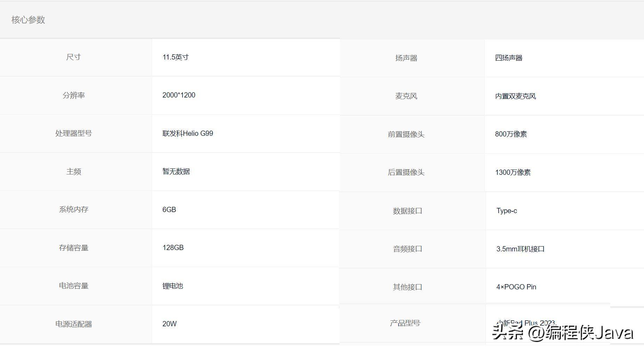Viewport: 644px width, 351px height.
Task: Select the 后置摄像头 label
Action: (x=406, y=172)
